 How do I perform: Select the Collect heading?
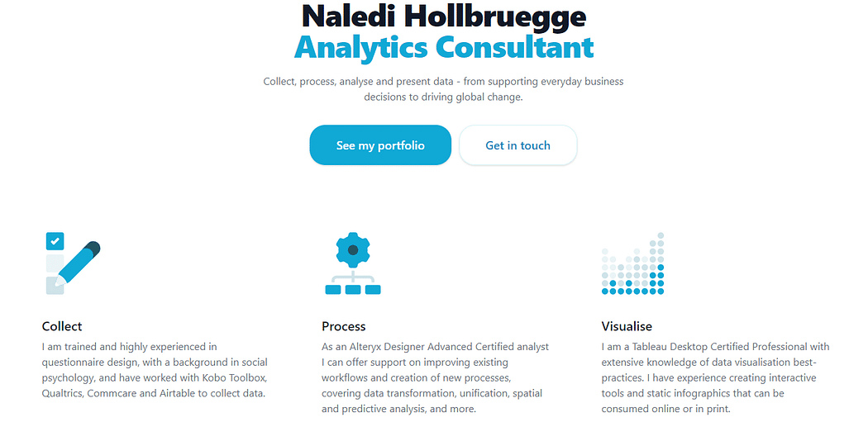[x=62, y=326]
